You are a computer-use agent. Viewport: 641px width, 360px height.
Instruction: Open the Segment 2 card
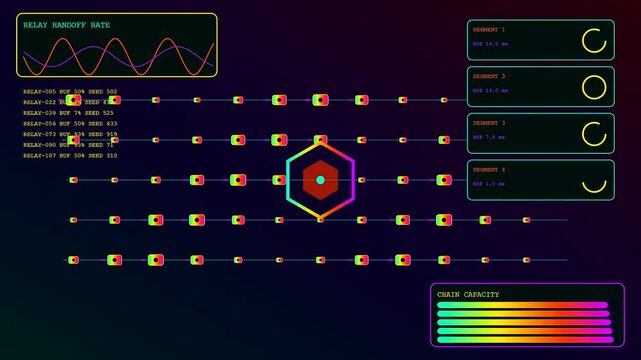tap(541, 87)
